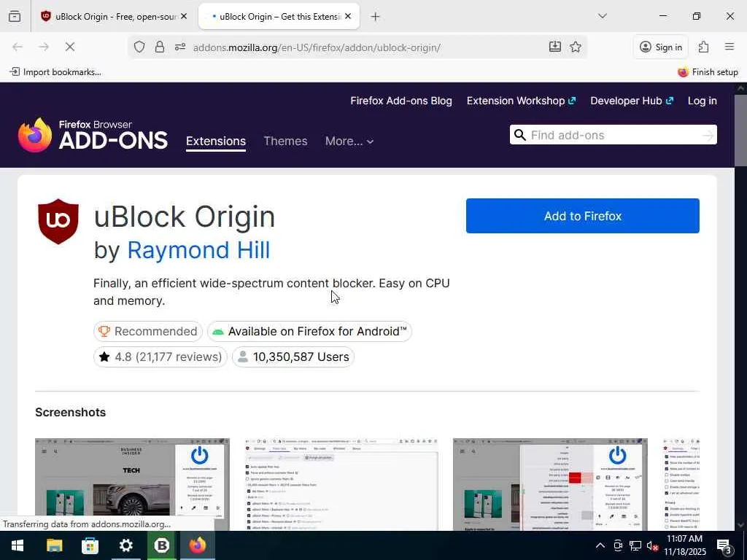View site security padlock info
This screenshot has width=747, height=560.
(x=160, y=47)
